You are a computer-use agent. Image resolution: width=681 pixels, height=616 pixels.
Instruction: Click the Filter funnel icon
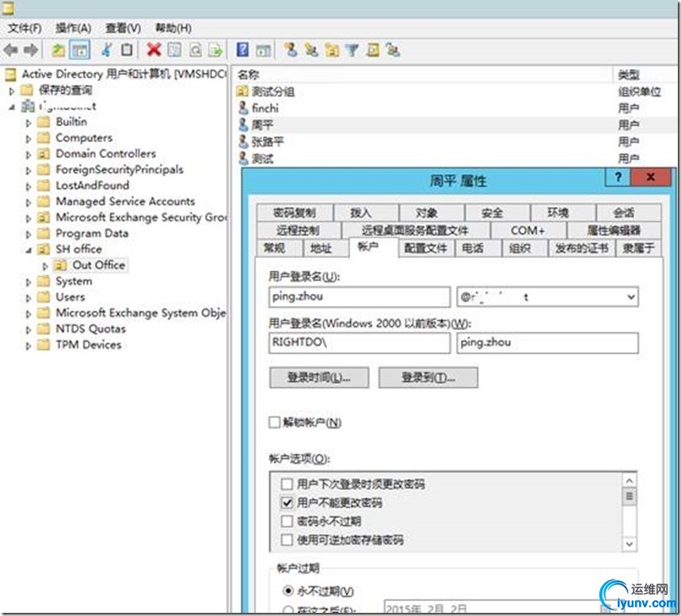[x=352, y=50]
